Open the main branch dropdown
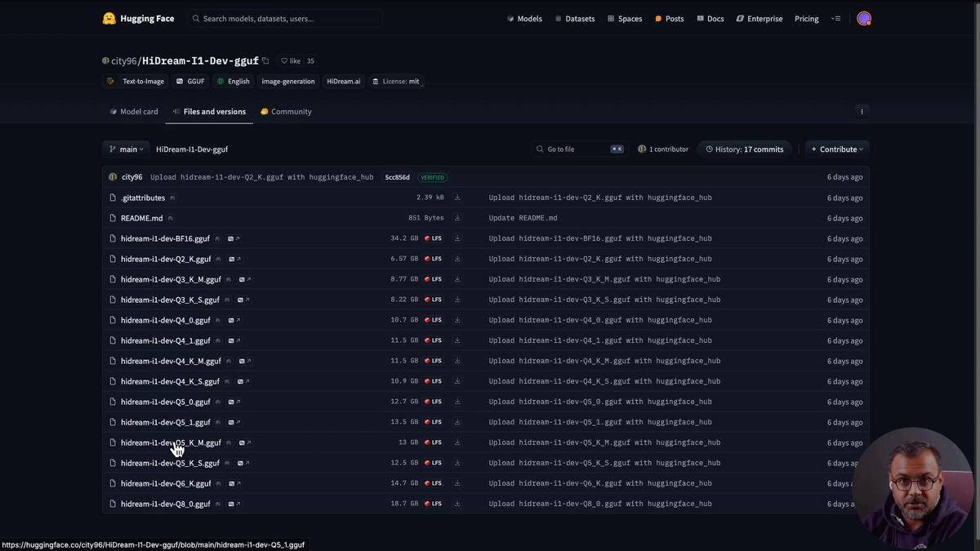 pyautogui.click(x=126, y=149)
